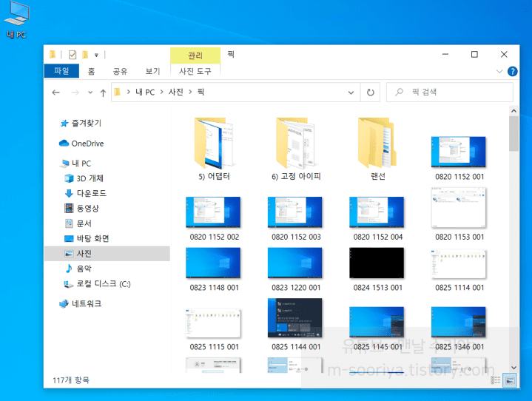Switch to the 홈 ribbon tab
The width and height of the screenshot is (532, 401).
point(91,71)
